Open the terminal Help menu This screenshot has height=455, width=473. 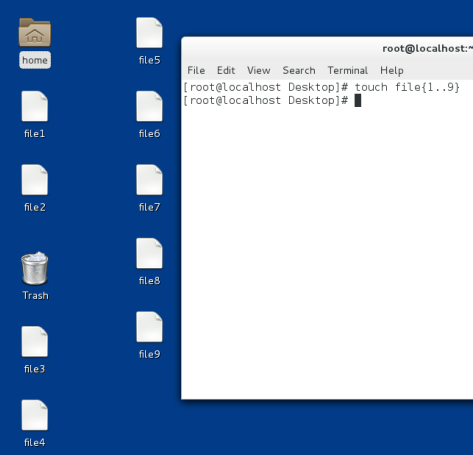coord(392,70)
